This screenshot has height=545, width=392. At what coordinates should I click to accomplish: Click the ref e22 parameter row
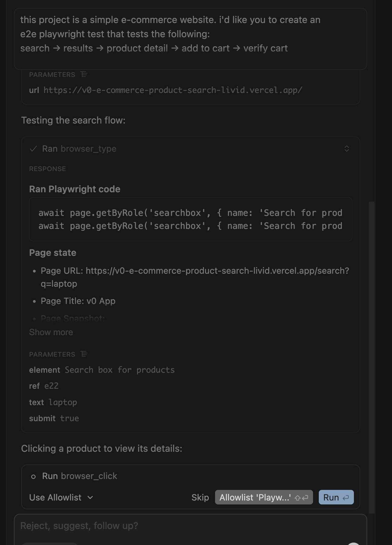[x=44, y=386]
